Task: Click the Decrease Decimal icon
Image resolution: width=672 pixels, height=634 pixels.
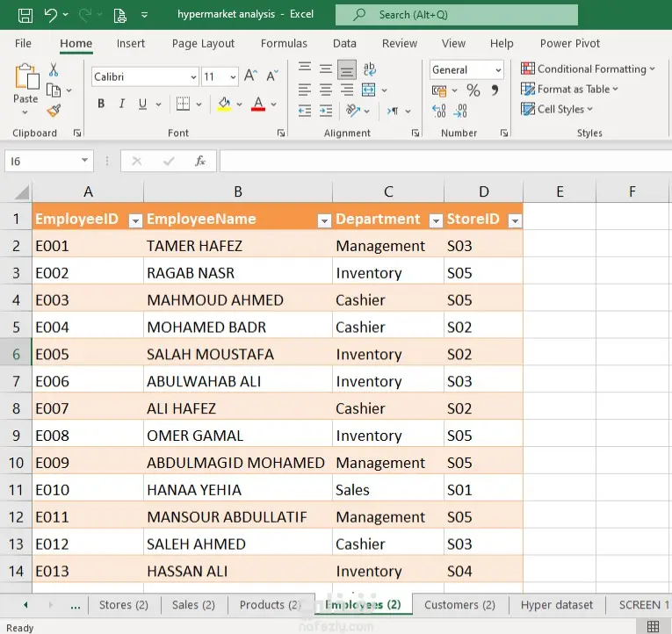Action: [x=460, y=111]
